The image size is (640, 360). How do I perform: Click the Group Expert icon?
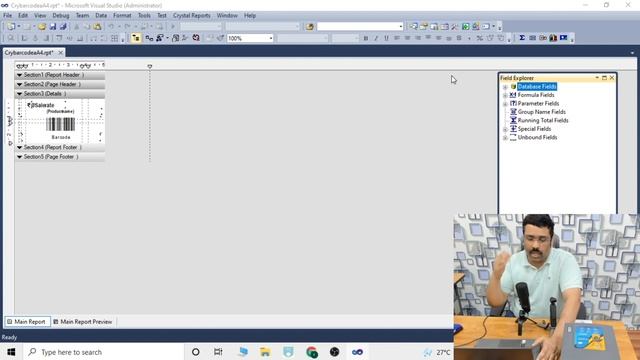[x=149, y=38]
